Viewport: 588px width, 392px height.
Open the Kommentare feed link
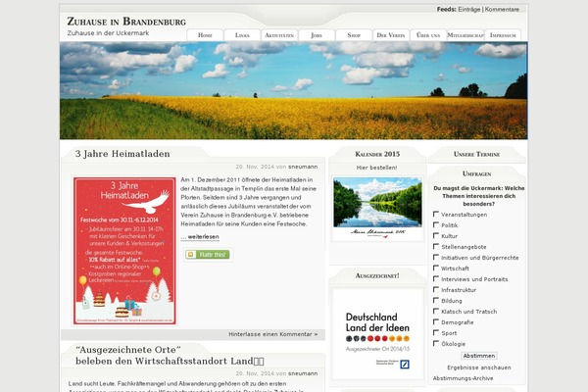pyautogui.click(x=502, y=10)
